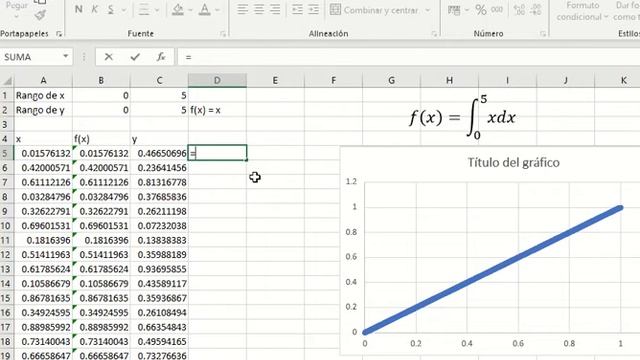This screenshot has height=360, width=640.
Task: Align text left
Action: [x=242, y=9]
